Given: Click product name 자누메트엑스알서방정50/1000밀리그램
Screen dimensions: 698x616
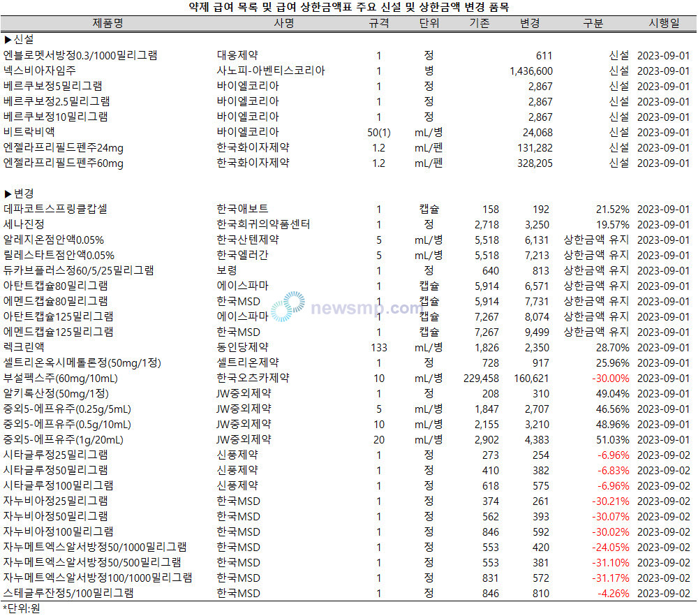Looking at the screenshot, I should [95, 548].
